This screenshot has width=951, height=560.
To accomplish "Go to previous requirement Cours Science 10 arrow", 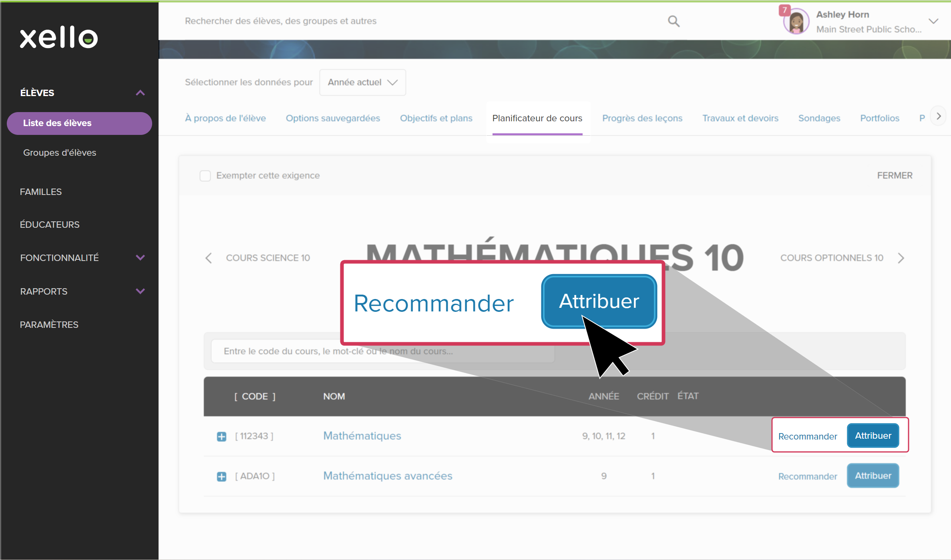I will click(209, 258).
